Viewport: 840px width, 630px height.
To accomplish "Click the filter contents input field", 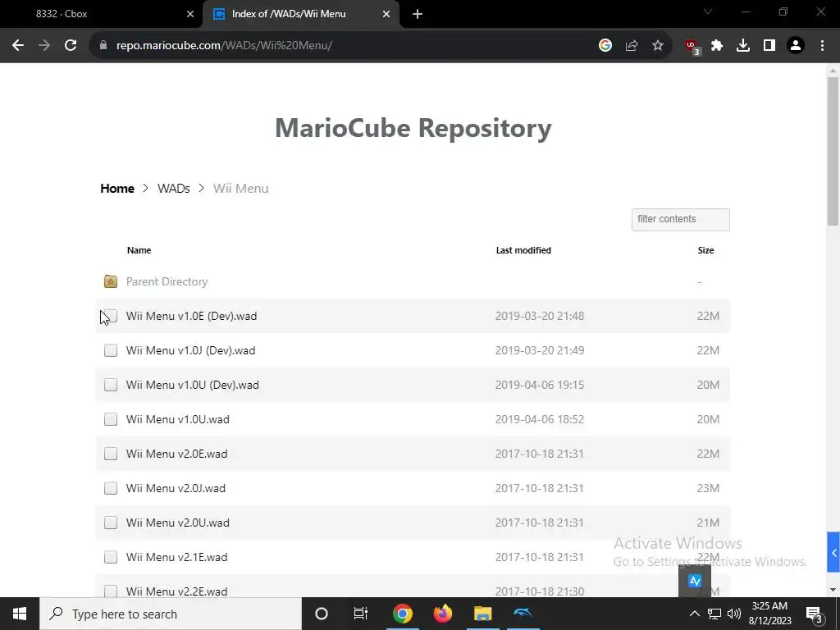I will tap(680, 220).
